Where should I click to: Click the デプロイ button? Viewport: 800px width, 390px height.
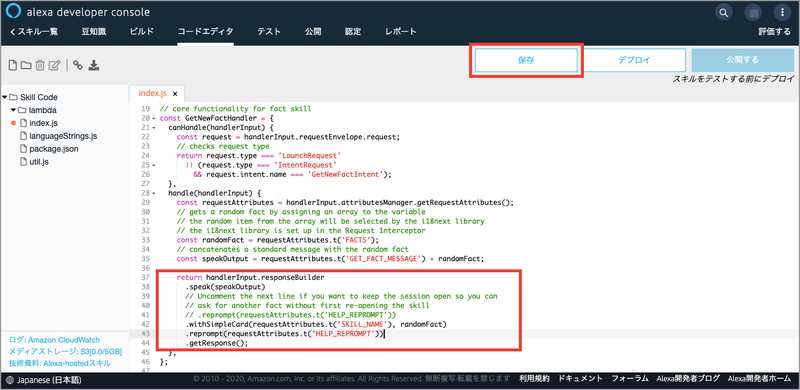coord(634,60)
